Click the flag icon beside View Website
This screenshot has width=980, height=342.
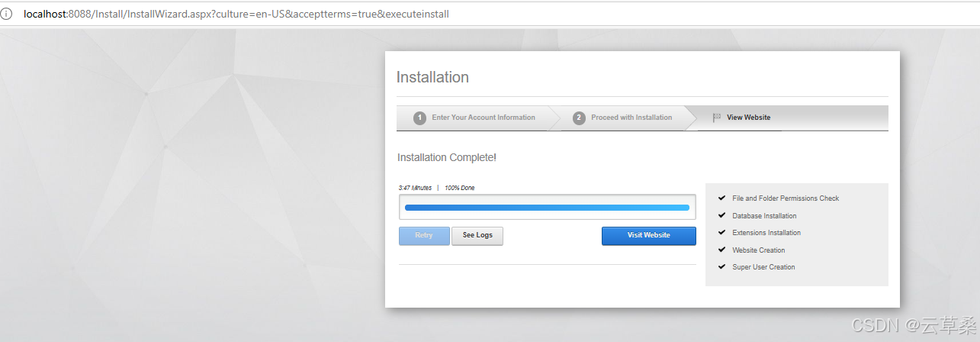(717, 118)
